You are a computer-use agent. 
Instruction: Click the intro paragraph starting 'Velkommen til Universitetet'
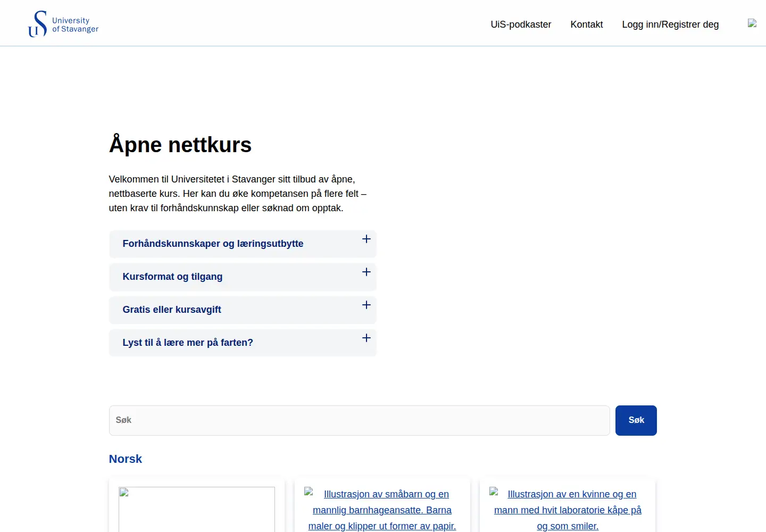238,194
